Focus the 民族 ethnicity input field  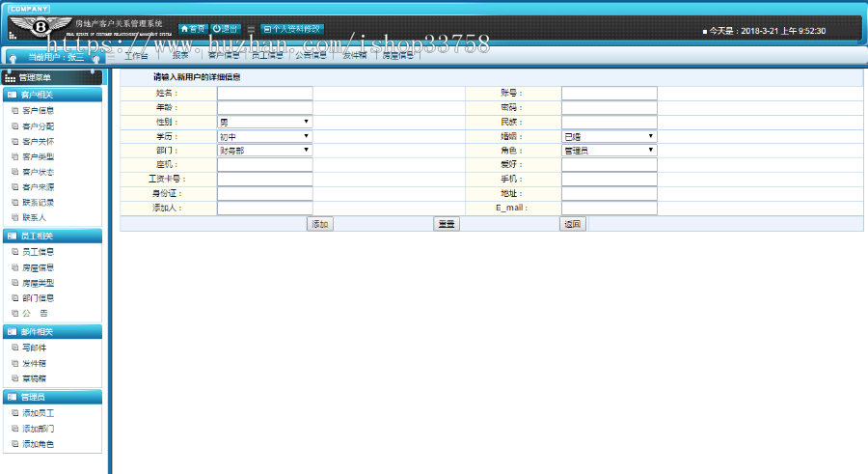coord(610,122)
